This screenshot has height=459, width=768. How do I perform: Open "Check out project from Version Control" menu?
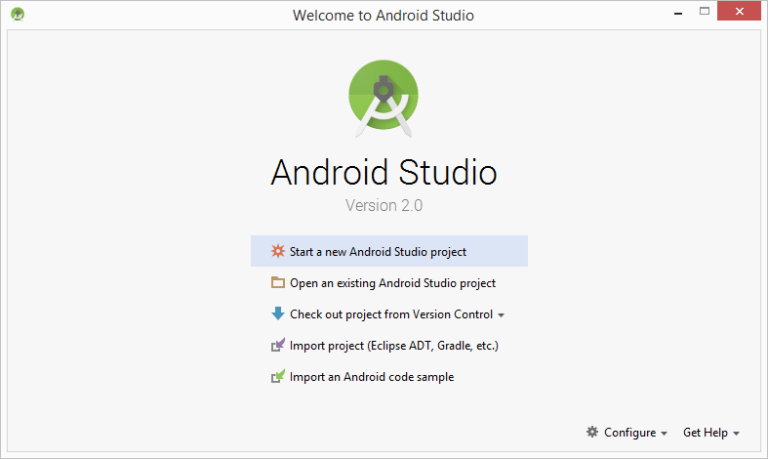(x=391, y=314)
